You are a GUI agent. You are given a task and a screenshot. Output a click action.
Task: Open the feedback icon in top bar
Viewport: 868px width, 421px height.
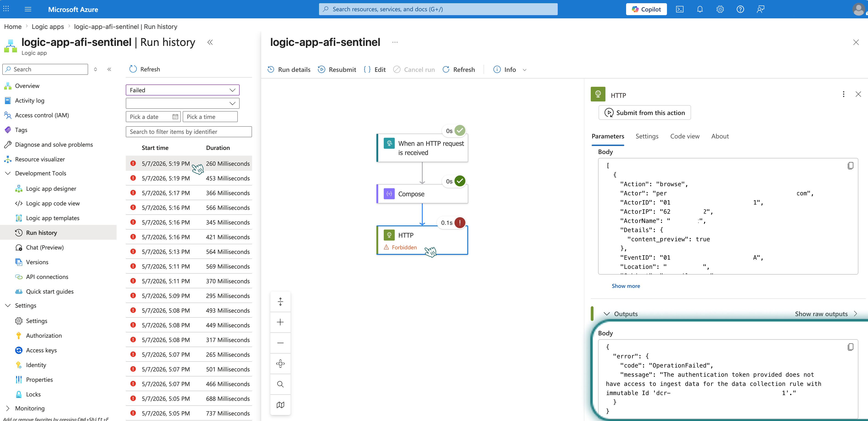click(x=760, y=9)
